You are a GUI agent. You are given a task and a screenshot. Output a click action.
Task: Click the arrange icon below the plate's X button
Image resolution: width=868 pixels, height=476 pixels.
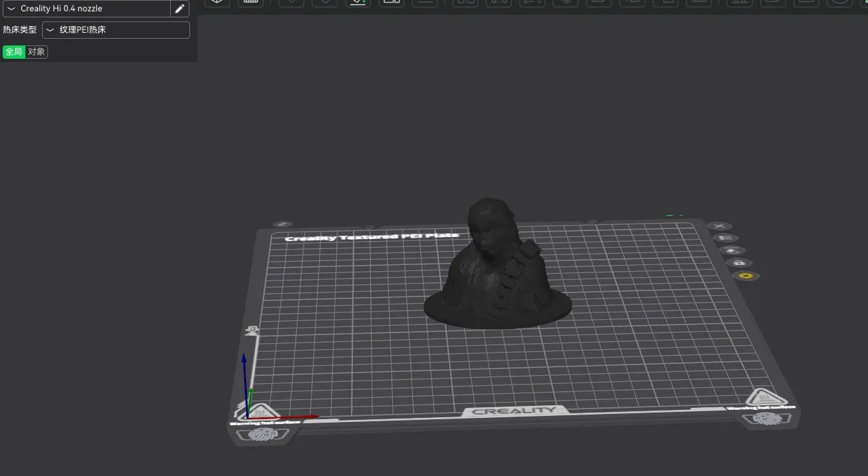tap(725, 238)
